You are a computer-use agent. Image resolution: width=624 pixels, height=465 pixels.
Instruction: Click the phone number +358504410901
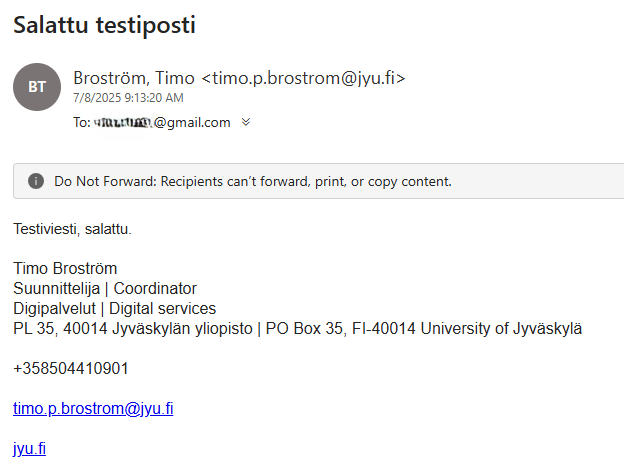[71, 368]
